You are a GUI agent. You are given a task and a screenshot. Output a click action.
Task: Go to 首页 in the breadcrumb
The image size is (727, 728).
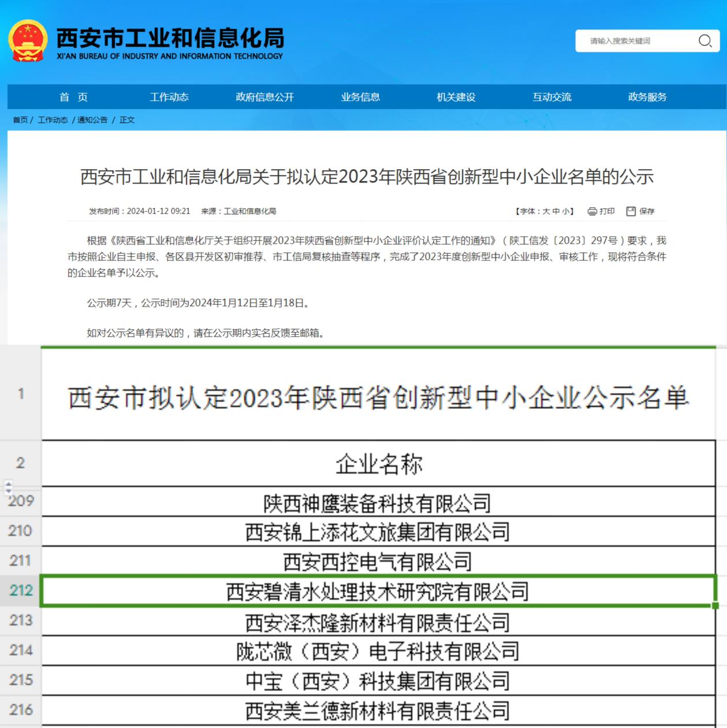[20, 120]
